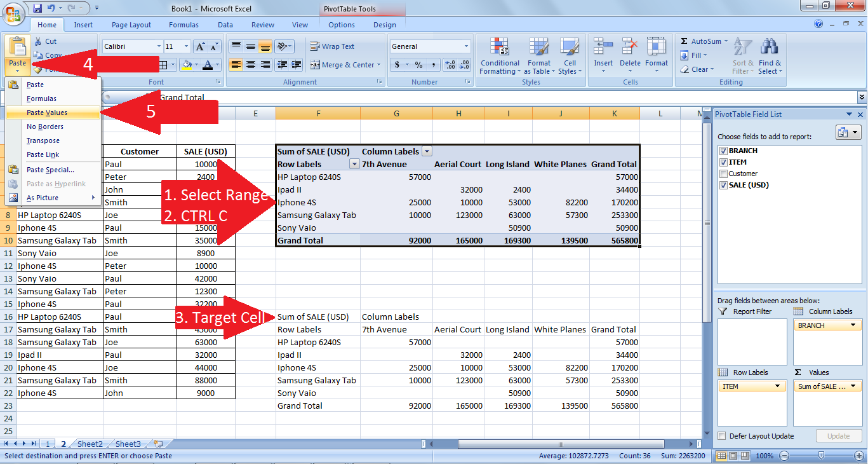Image resolution: width=868 pixels, height=464 pixels.
Task: Choose Paste Values from paste menu
Action: pos(53,113)
